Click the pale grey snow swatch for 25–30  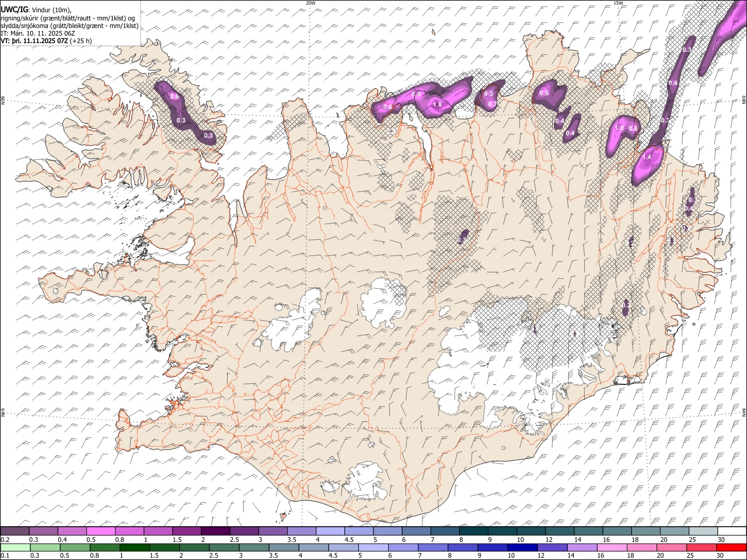[703, 531]
